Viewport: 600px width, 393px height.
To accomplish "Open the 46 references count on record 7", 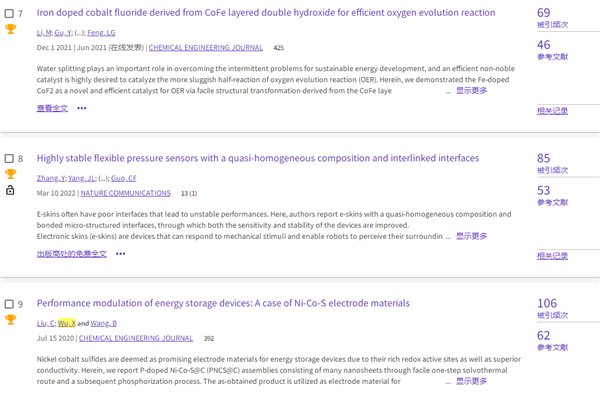I will point(543,45).
